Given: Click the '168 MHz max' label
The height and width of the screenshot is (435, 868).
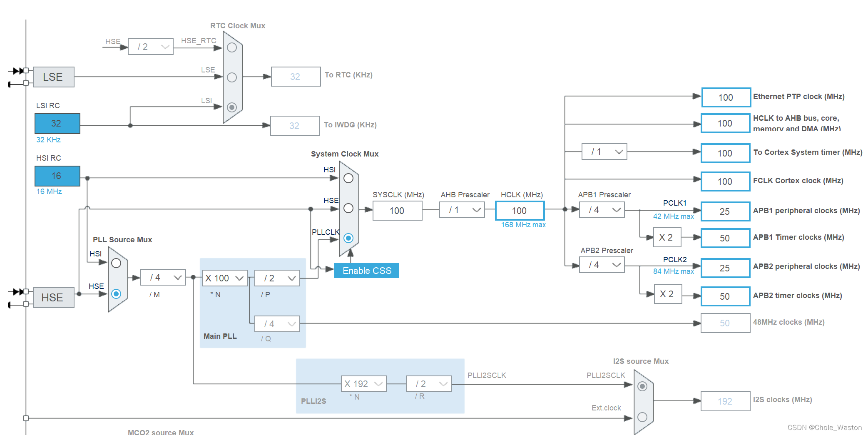Looking at the screenshot, I should click(x=523, y=225).
